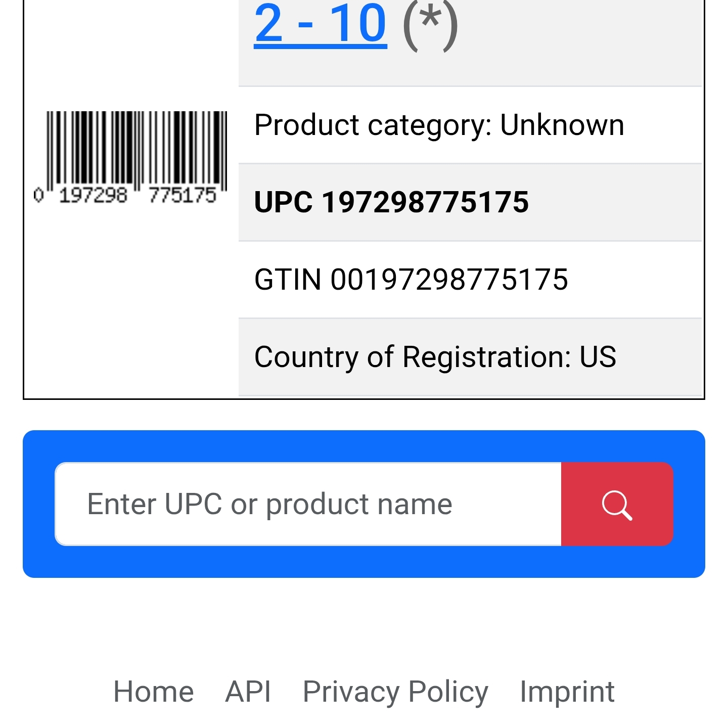Click the leading "0" beside the barcode
The width and height of the screenshot is (728, 728).
point(38,195)
